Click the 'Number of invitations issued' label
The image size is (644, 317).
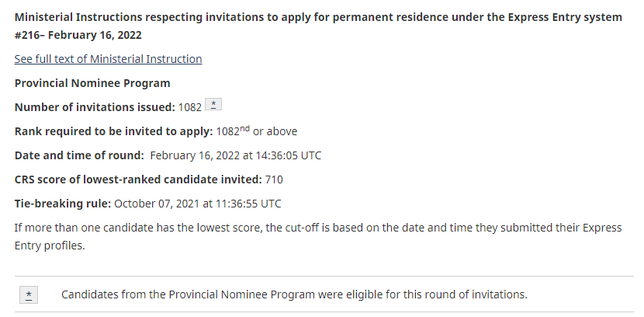(x=95, y=107)
